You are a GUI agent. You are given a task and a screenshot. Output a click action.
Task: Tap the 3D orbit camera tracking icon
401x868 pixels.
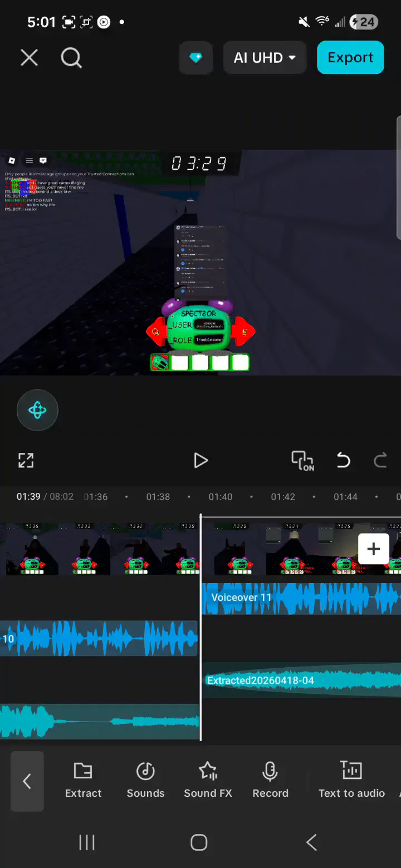37,411
